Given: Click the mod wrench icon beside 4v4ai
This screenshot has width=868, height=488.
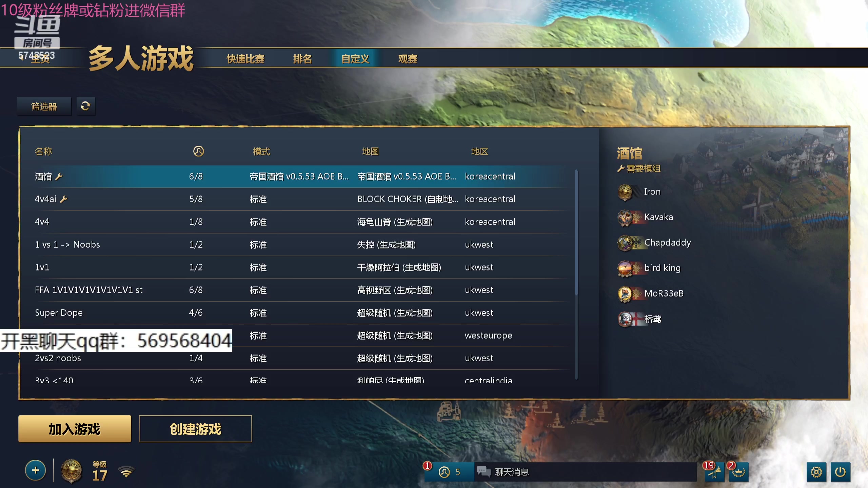Looking at the screenshot, I should 64,199.
